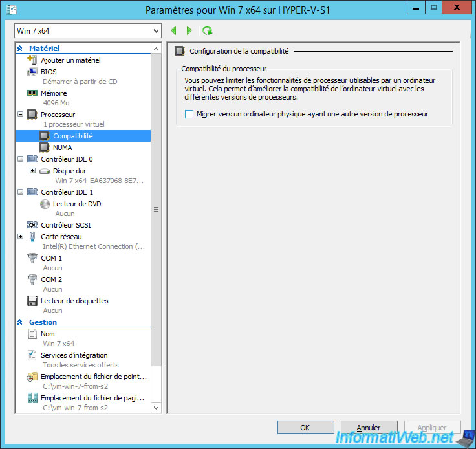Click the Nom text icon

32,334
